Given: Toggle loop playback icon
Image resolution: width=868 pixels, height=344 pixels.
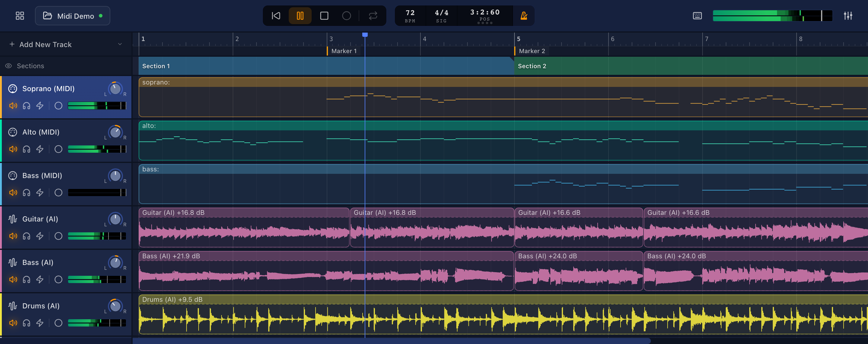Looking at the screenshot, I should pos(373,16).
